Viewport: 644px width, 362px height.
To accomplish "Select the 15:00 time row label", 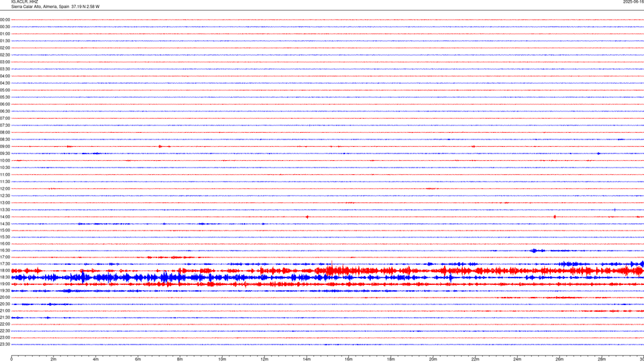I will tap(5, 230).
